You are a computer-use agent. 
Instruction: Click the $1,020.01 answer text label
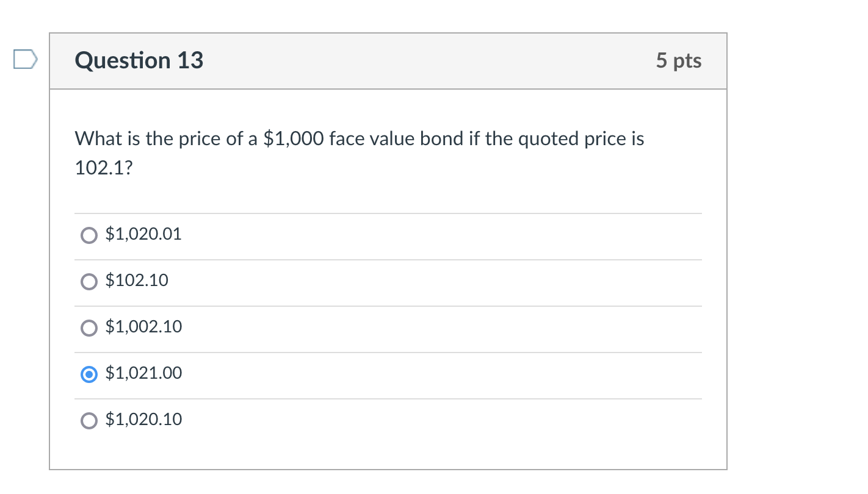point(143,234)
